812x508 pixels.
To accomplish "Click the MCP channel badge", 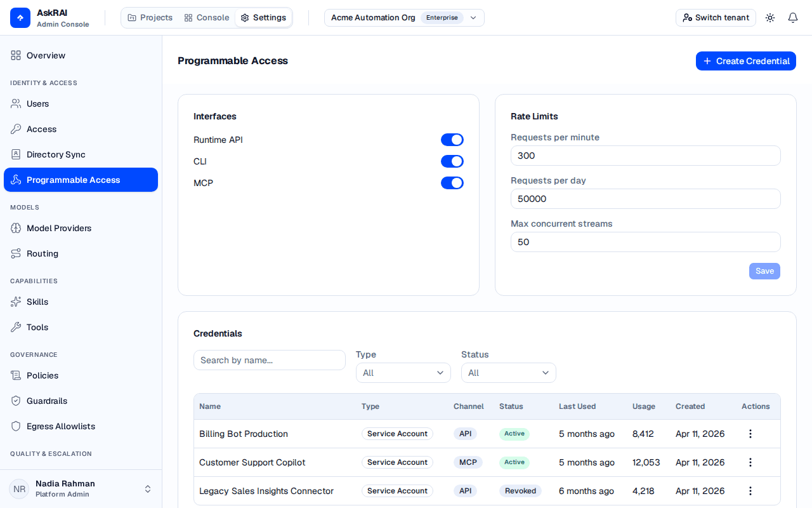I will (x=468, y=462).
